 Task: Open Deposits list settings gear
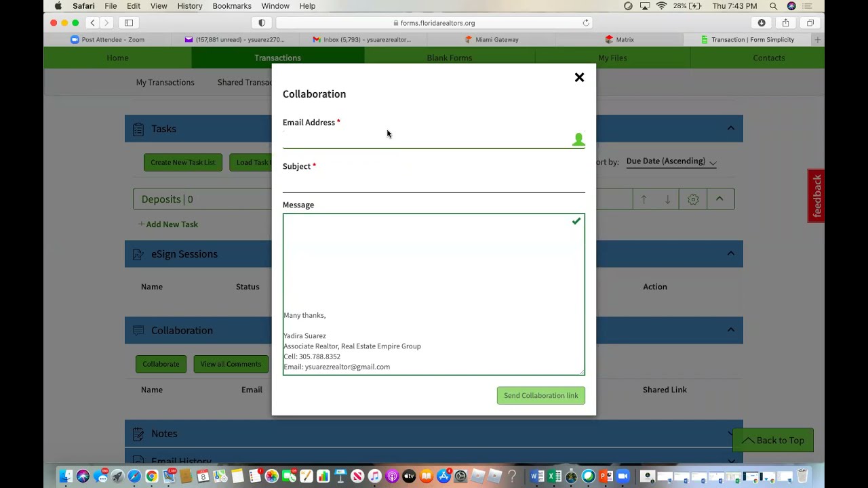[x=693, y=199]
